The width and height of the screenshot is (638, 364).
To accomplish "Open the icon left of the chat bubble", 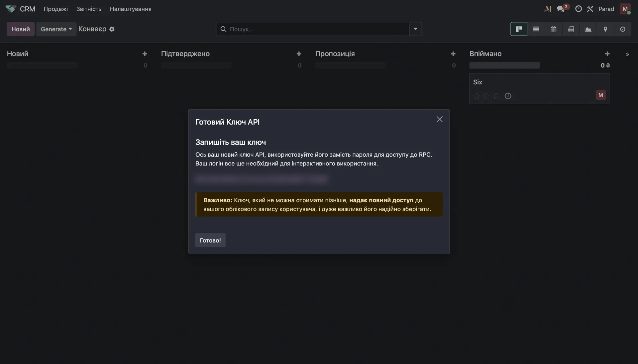I will (548, 9).
